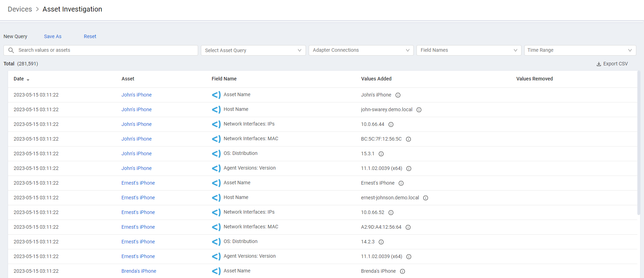
Task: Click the Reset link
Action: 90,36
